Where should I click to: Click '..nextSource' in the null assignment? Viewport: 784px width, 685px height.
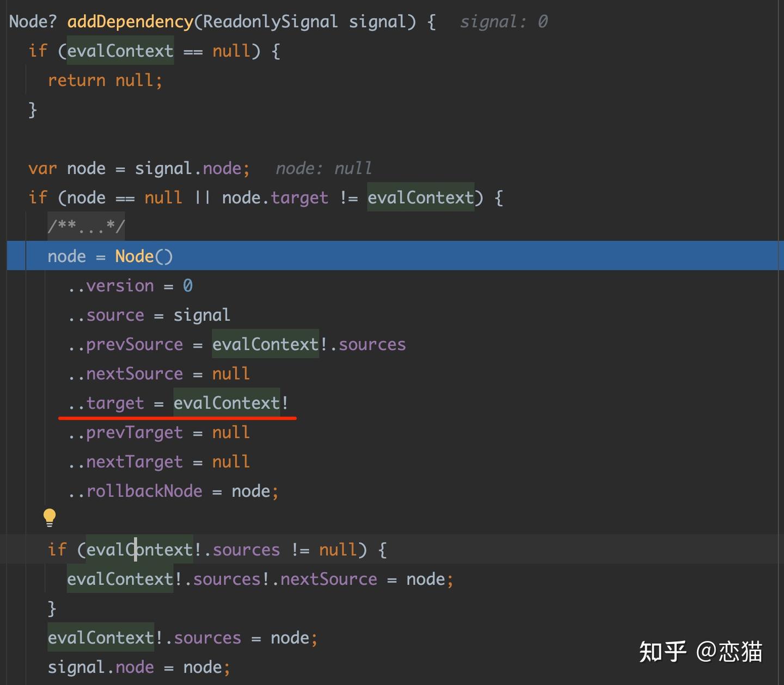[126, 374]
